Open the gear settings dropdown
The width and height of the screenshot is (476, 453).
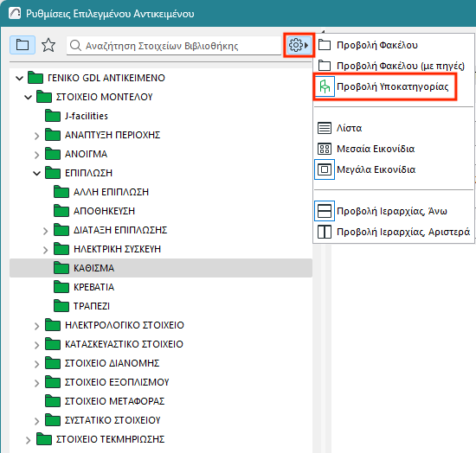[x=299, y=45]
